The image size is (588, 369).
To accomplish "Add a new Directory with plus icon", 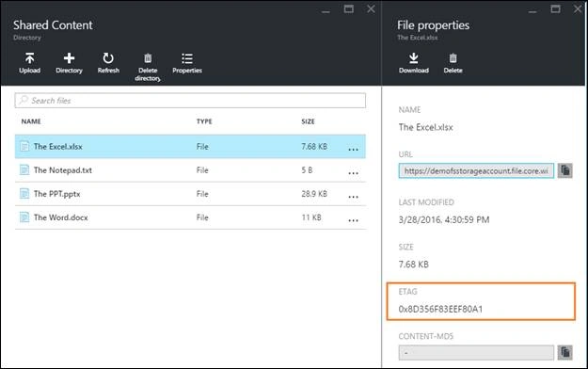I will point(69,58).
